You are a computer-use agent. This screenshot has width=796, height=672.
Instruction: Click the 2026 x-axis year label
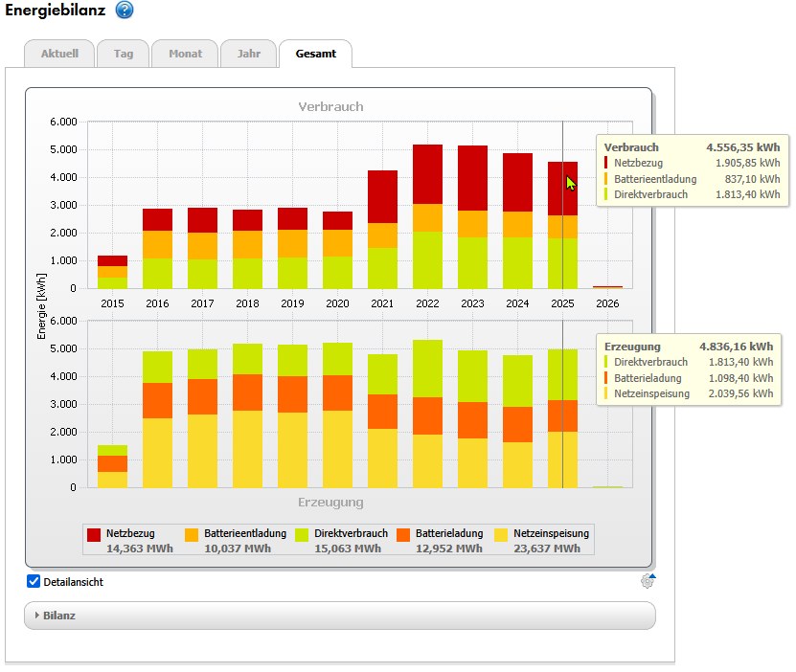(x=606, y=303)
